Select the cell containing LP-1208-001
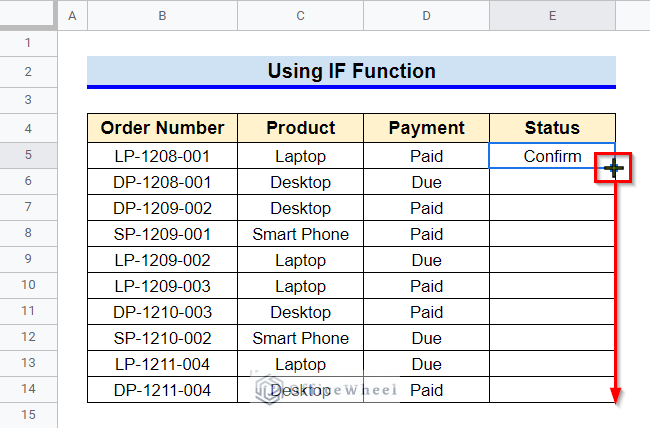Viewport: 650px width, 428px height. pyautogui.click(x=162, y=156)
